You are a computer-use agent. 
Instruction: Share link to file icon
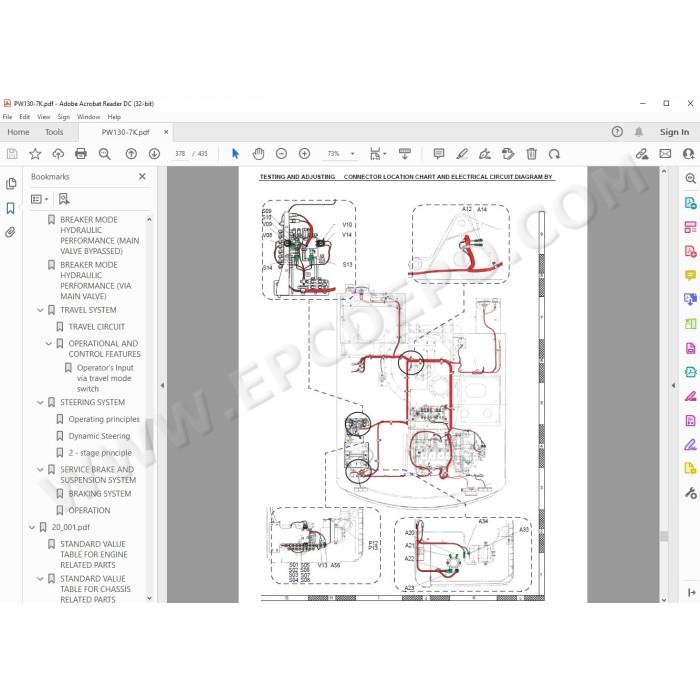point(642,154)
